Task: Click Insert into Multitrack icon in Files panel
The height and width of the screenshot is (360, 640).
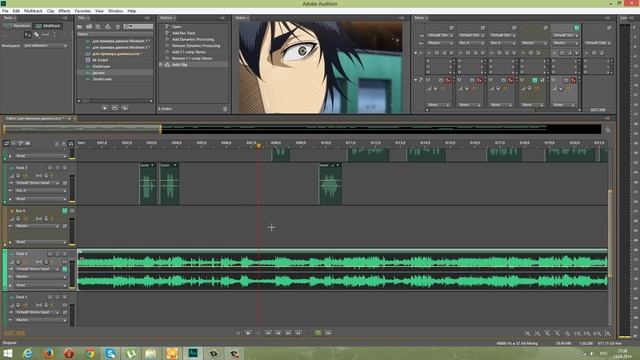Action: (108, 27)
